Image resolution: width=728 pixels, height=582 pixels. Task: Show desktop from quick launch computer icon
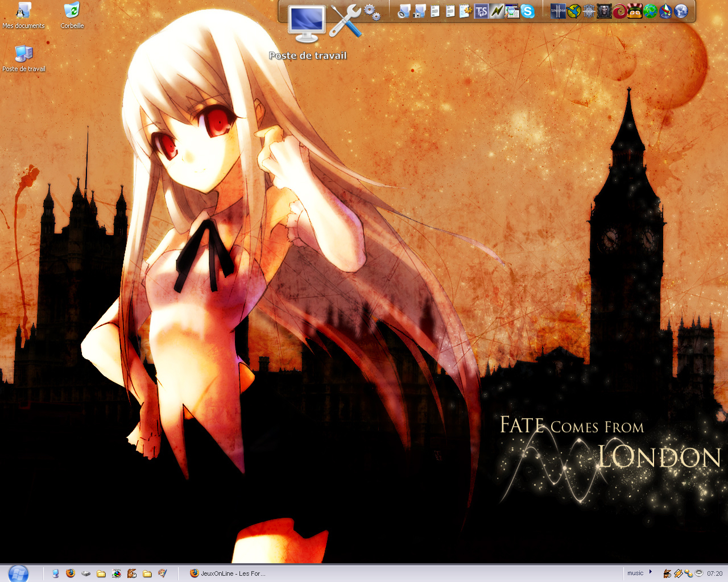pyautogui.click(x=55, y=573)
